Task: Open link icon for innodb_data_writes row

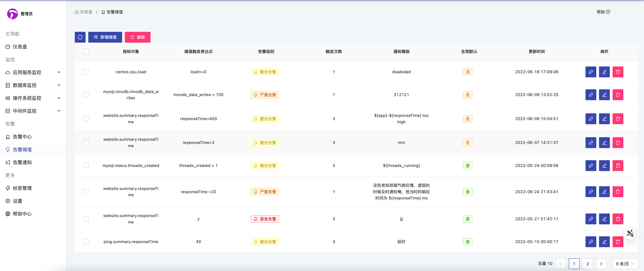Action: (591, 95)
